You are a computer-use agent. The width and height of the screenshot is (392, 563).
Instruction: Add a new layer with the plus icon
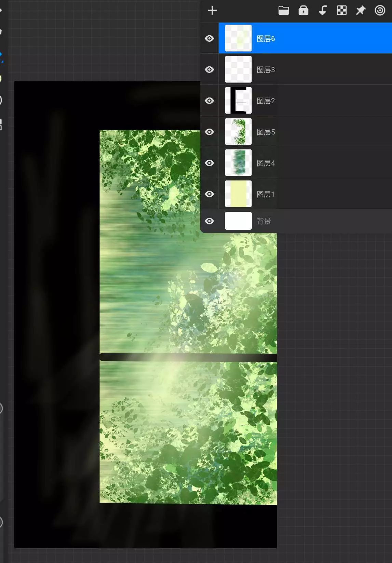click(212, 11)
